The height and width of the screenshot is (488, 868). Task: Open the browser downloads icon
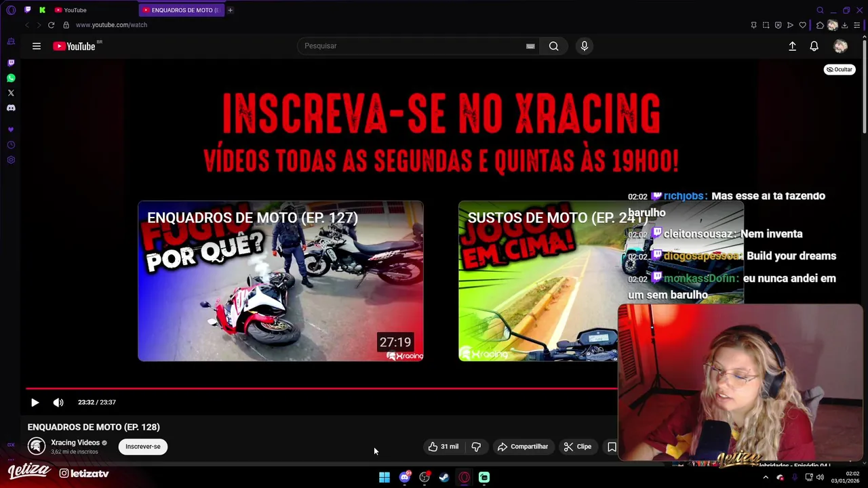click(x=844, y=25)
